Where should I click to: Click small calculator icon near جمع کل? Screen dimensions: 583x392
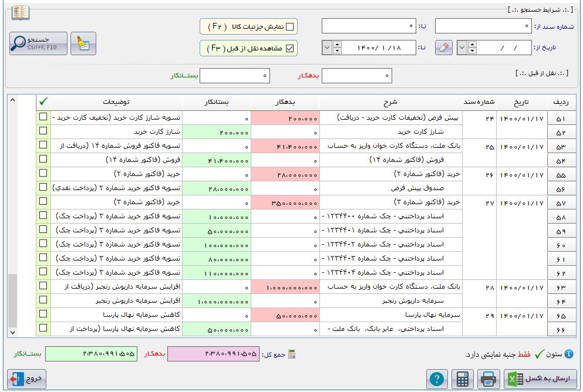coord(292,354)
